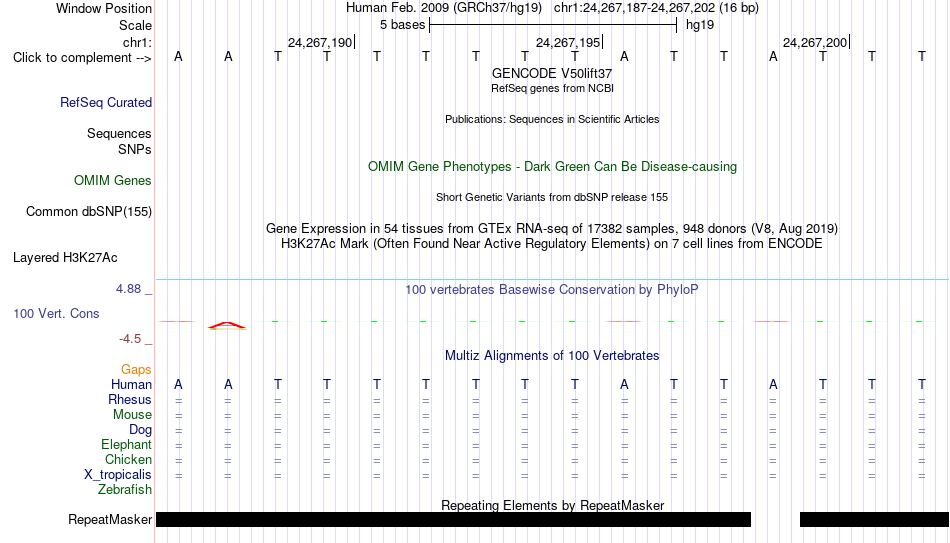Click '100 vertebrates Basewise Conservation by PhyloP' title
Image resolution: width=950 pixels, height=543 pixels.
click(x=552, y=290)
